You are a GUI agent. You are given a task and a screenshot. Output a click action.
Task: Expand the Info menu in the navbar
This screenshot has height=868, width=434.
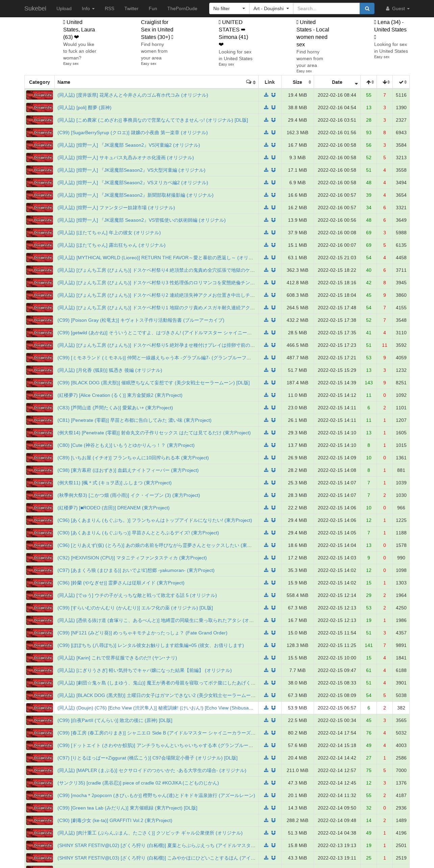coord(88,8)
